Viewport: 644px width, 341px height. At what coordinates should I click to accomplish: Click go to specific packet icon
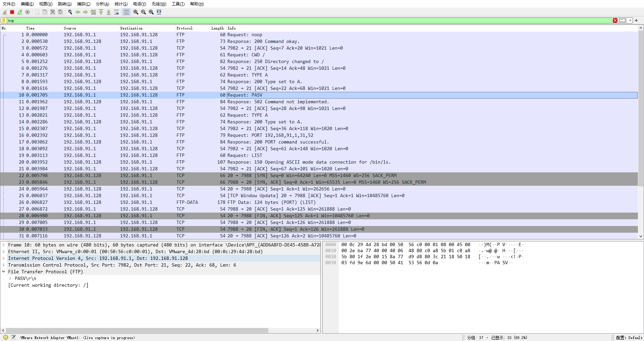[x=93, y=12]
